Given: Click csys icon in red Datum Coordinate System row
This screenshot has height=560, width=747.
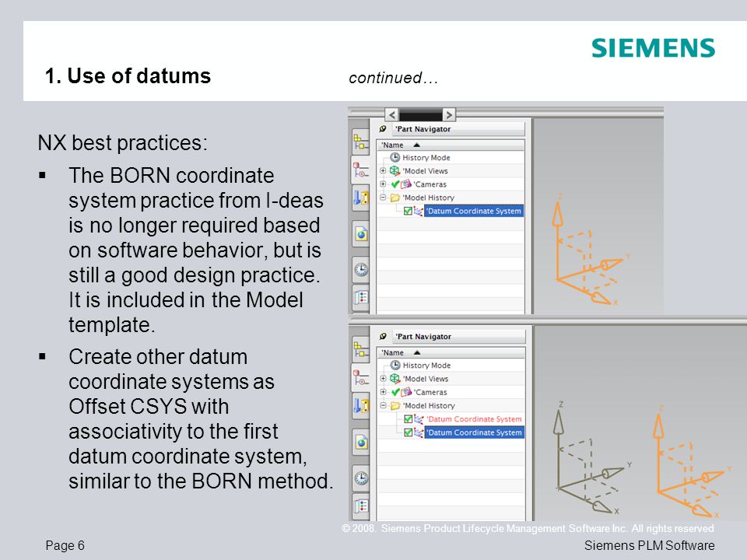Looking at the screenshot, I should pos(419,419).
